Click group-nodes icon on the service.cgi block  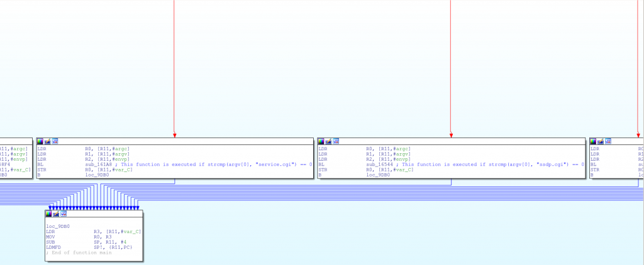coord(55,141)
